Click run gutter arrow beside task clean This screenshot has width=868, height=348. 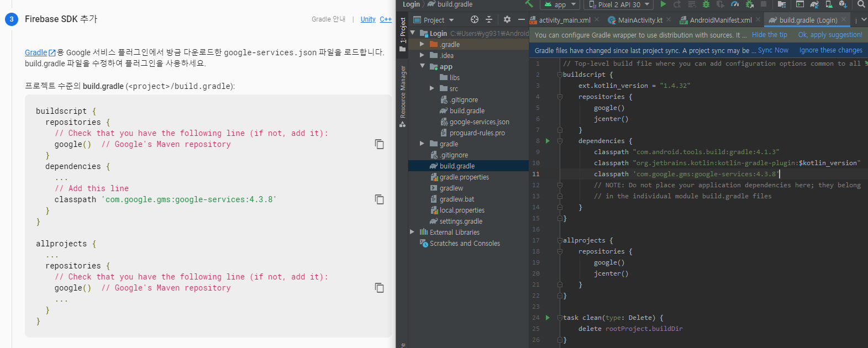point(548,318)
